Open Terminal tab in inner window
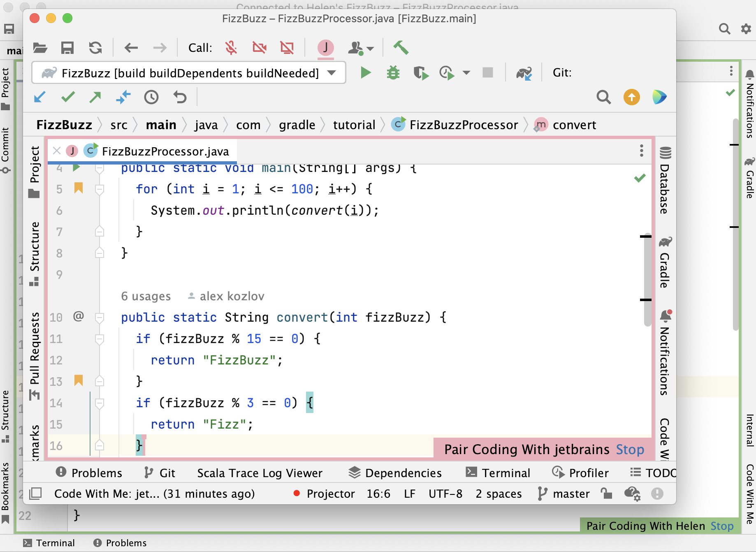The image size is (756, 552). 498,473
